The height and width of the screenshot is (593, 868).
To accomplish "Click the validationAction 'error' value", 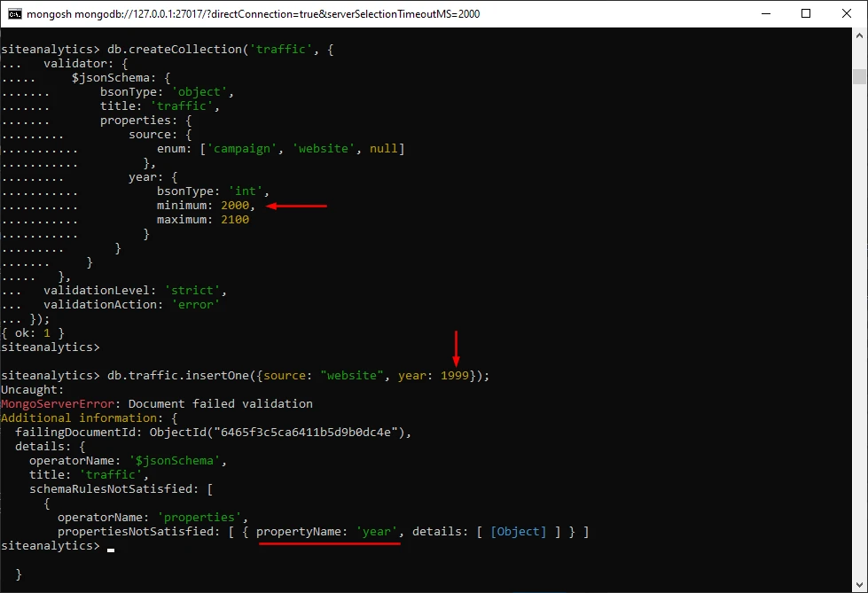I will (x=195, y=305).
